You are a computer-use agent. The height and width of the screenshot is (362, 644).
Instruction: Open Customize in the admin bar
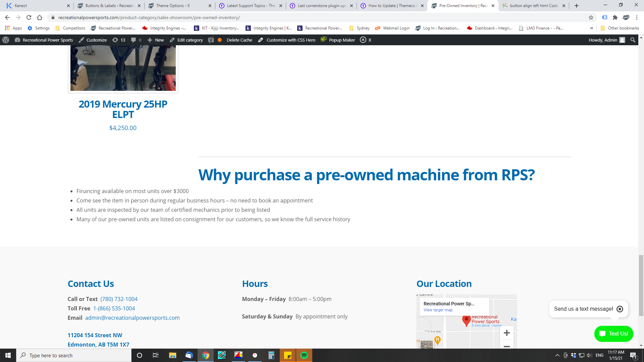[x=93, y=40]
